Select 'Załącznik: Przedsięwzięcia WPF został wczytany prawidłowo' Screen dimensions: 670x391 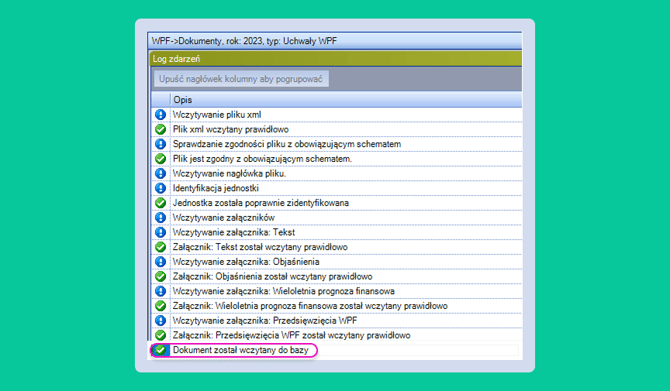291,335
